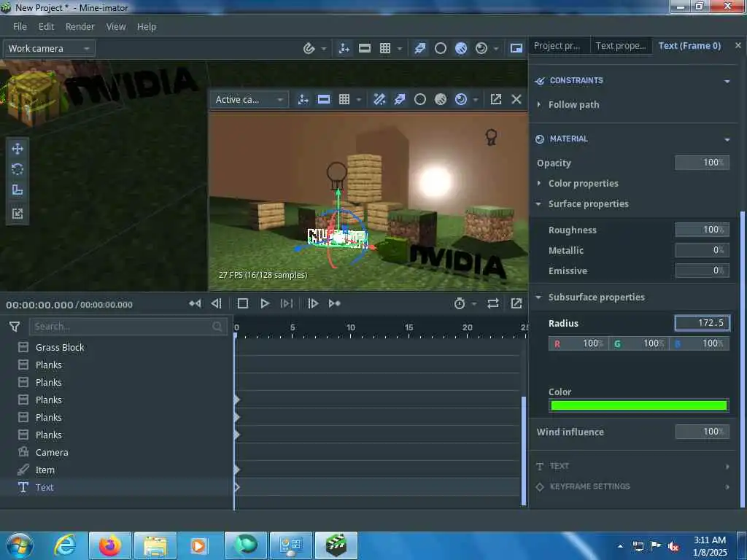Pop out the timeline into separate window
Screen dimensions: 747x560
tap(516, 303)
